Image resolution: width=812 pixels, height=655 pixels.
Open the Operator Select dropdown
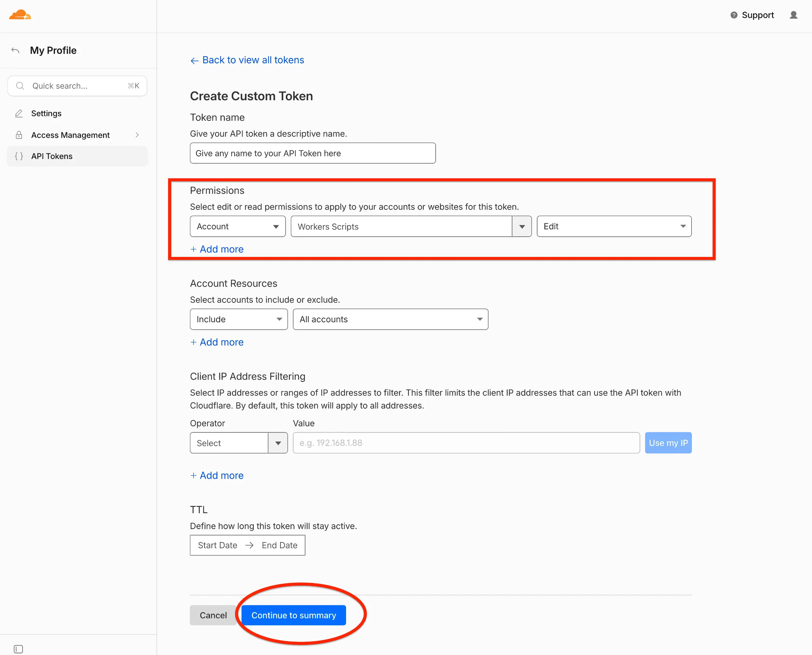click(x=239, y=443)
